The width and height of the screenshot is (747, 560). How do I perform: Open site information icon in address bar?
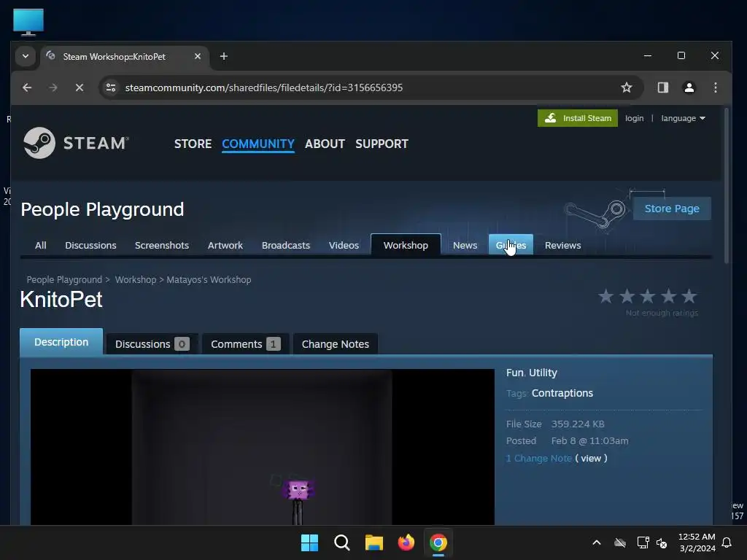tap(111, 87)
